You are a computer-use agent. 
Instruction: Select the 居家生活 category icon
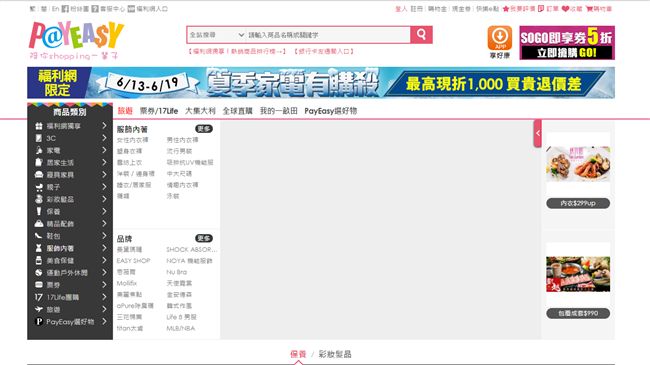tap(39, 162)
